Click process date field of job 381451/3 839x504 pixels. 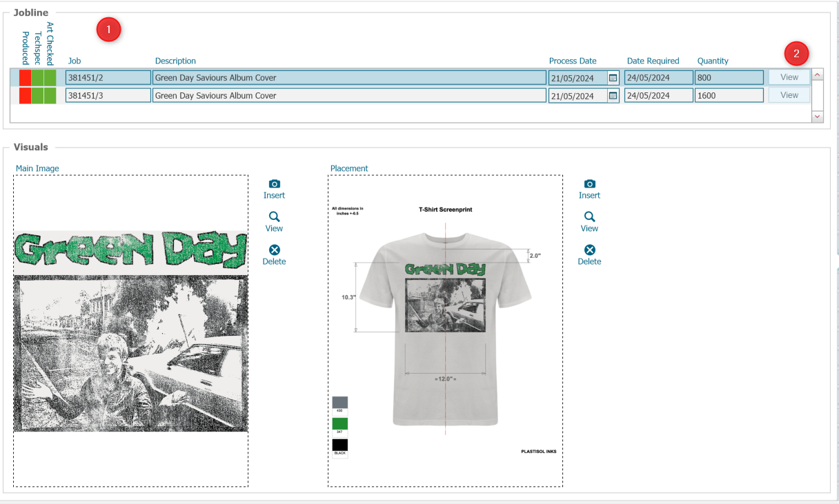coord(578,96)
